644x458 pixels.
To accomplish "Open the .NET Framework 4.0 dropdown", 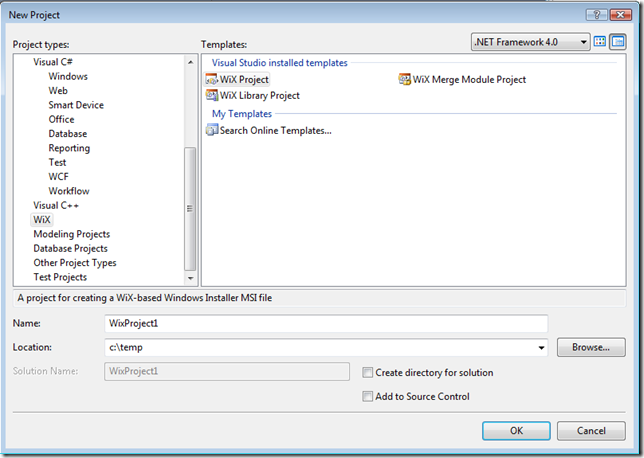I will pos(530,42).
